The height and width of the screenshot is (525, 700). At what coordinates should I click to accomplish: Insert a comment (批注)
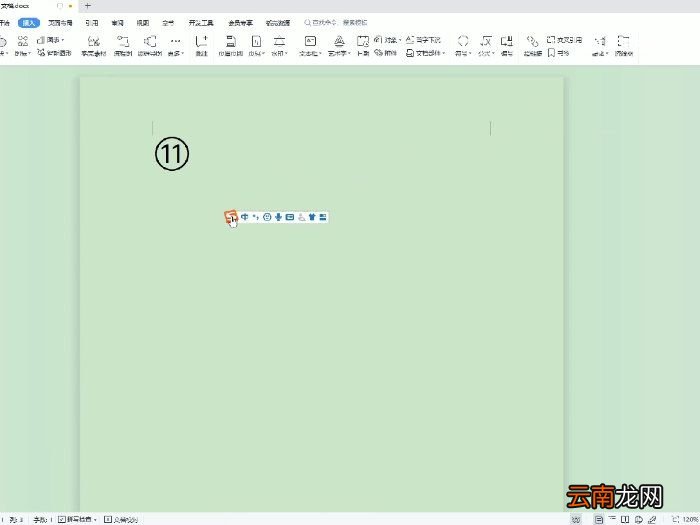(x=202, y=46)
